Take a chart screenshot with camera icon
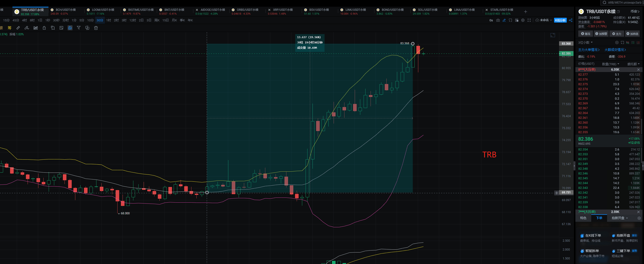The width and height of the screenshot is (644, 264). (x=498, y=20)
